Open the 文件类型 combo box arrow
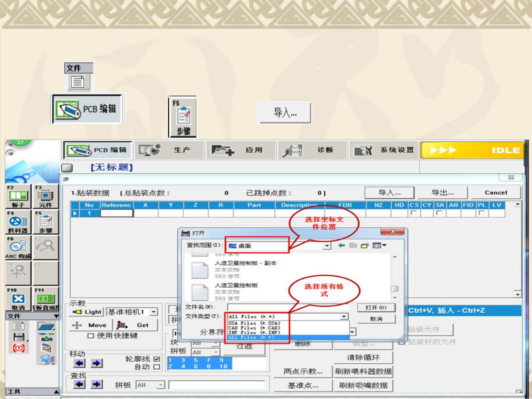Image resolution: width=532 pixels, height=399 pixels. [x=344, y=317]
